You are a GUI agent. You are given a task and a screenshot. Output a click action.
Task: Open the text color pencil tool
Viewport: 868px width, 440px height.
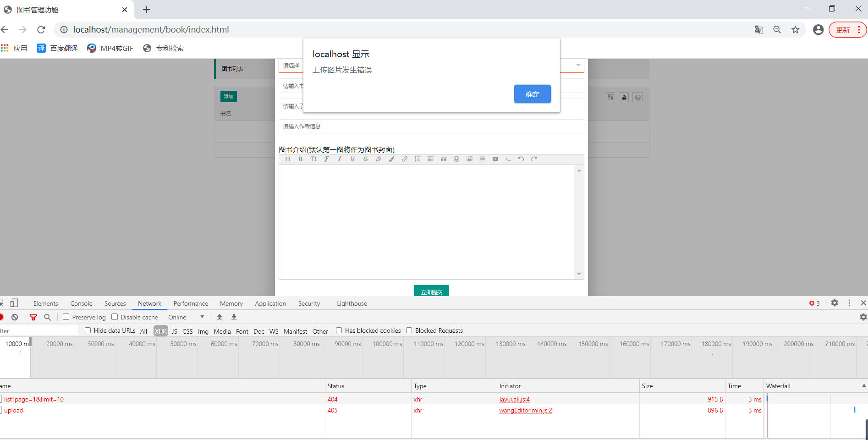coord(379,159)
